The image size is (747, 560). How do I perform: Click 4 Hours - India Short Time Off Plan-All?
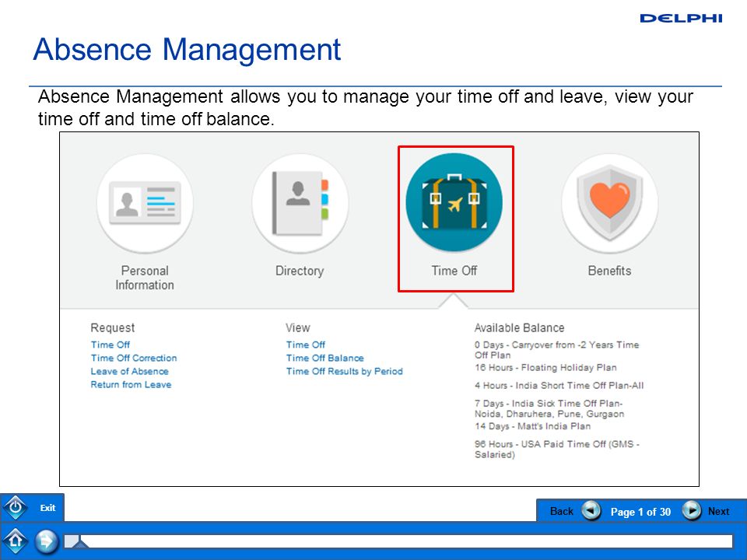click(x=559, y=386)
